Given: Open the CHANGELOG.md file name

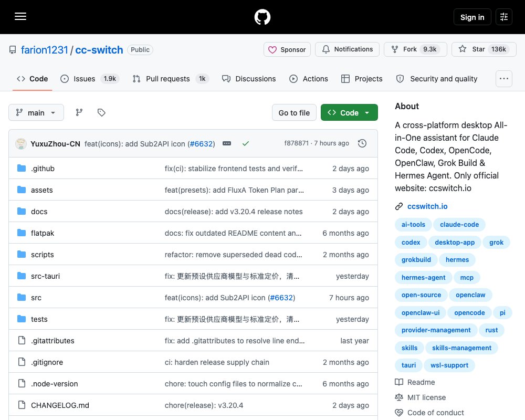Looking at the screenshot, I should 60,405.
